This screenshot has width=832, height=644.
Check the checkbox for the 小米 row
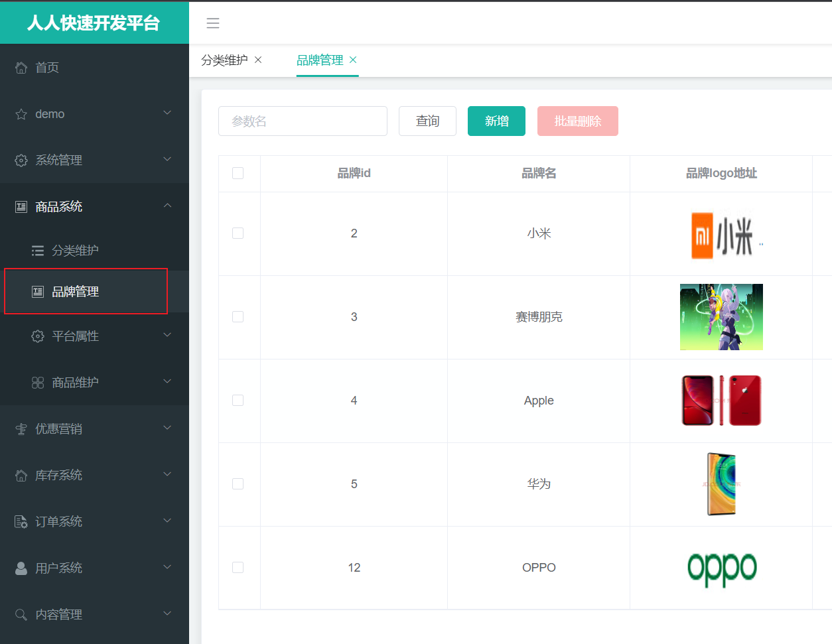[x=238, y=233]
